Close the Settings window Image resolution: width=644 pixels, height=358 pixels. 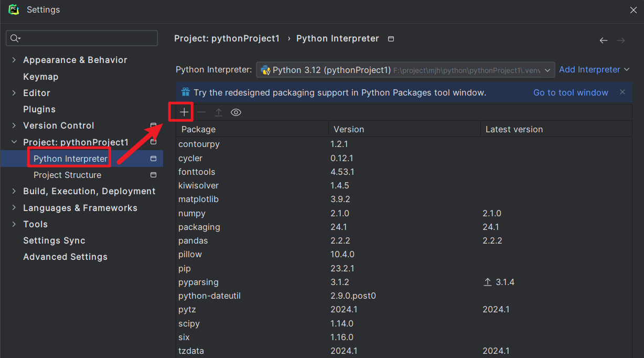[633, 9]
